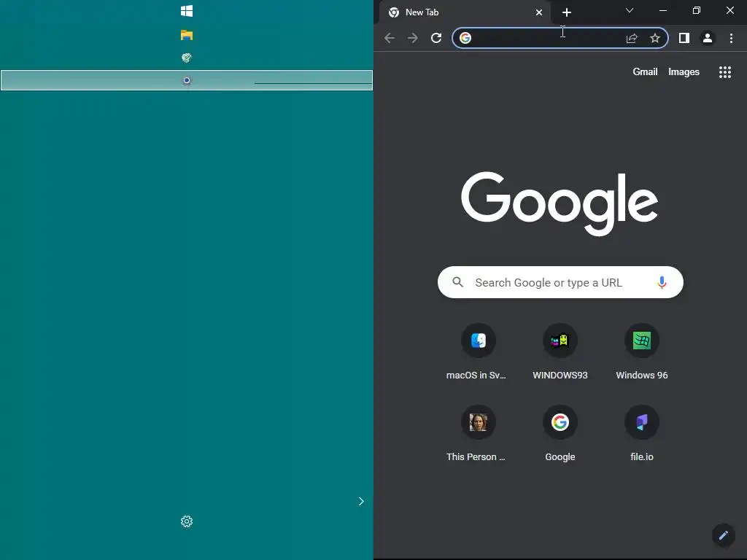Toggle the Chrome side panel
This screenshot has height=560, width=747.
point(684,38)
